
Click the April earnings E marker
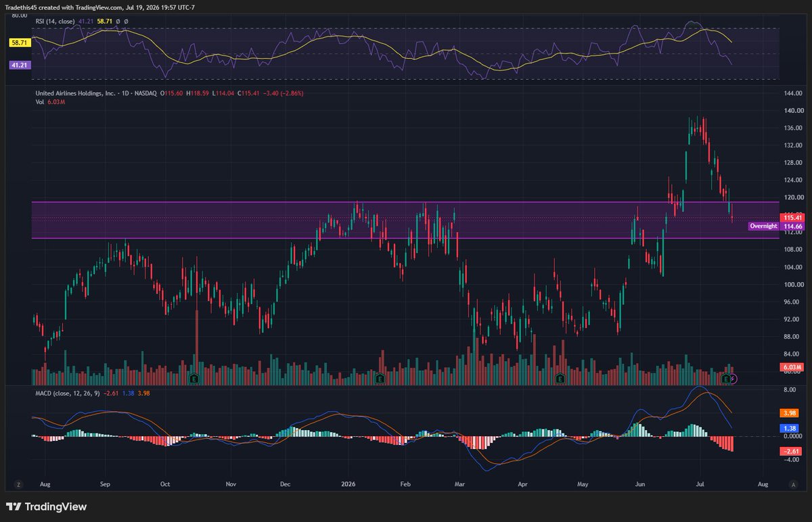(560, 379)
